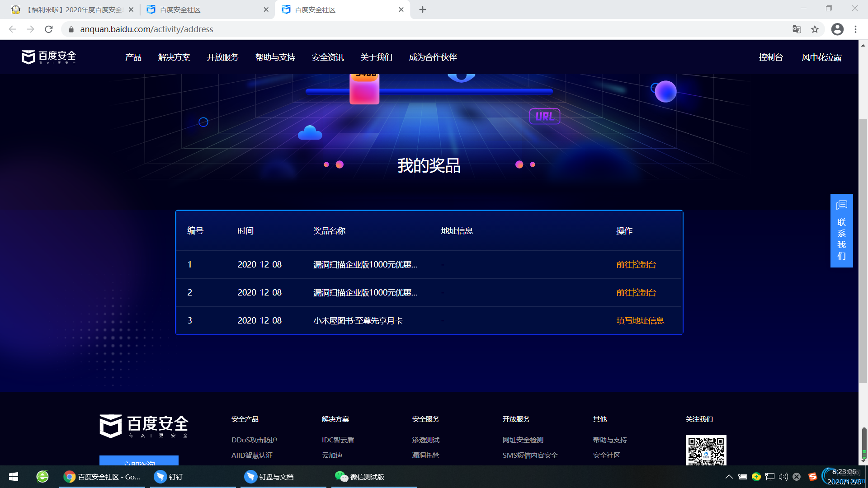Open Chrome 百度安全社区 in taskbar

pyautogui.click(x=102, y=477)
